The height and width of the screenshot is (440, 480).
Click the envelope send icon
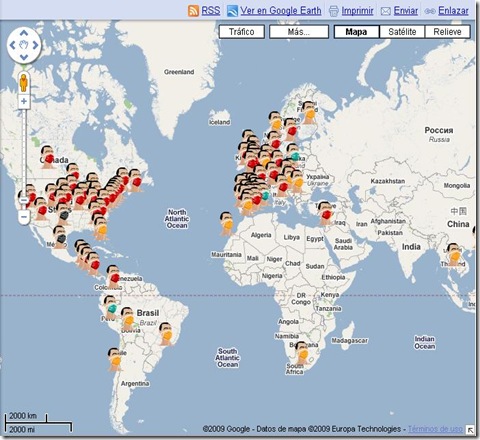(x=385, y=11)
